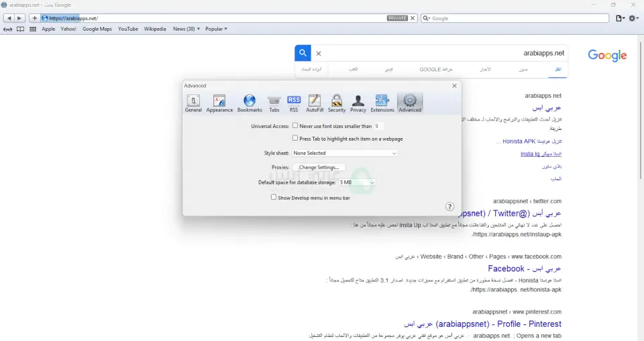Enable Show Develop menu in menu bar
Image resolution: width=644 pixels, height=341 pixels.
(274, 197)
